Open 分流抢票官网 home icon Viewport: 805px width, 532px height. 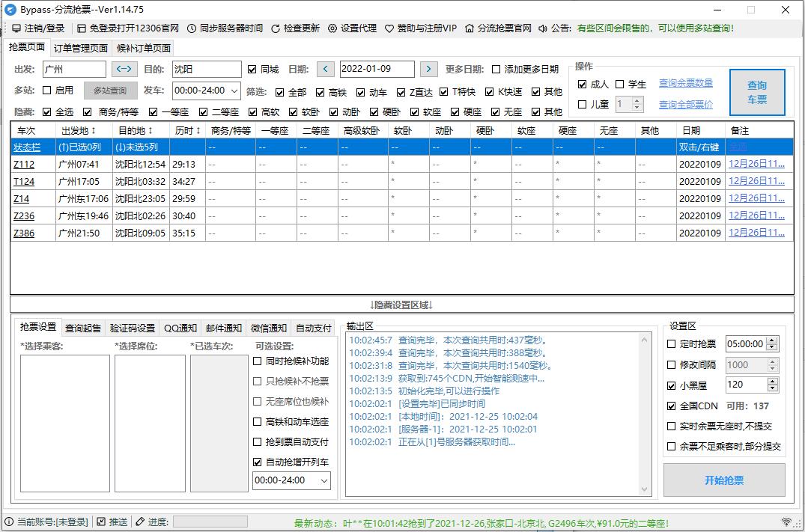click(x=470, y=28)
